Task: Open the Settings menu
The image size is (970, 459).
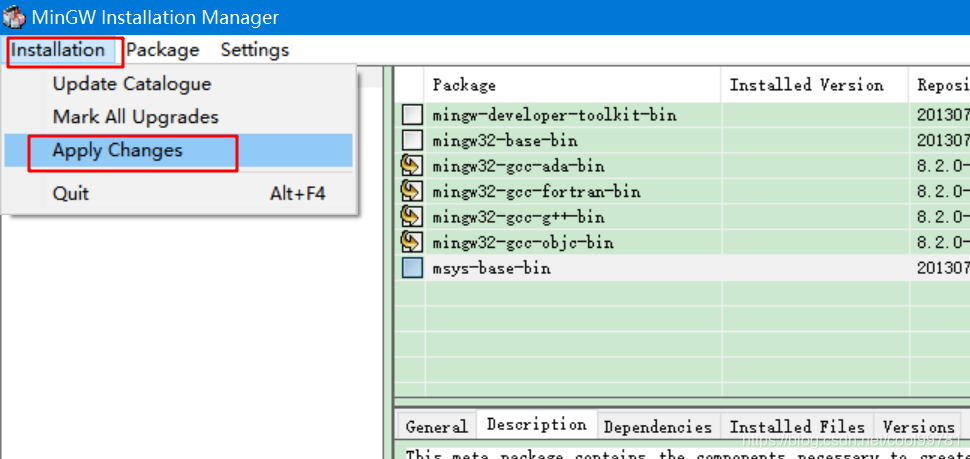Action: [x=255, y=50]
